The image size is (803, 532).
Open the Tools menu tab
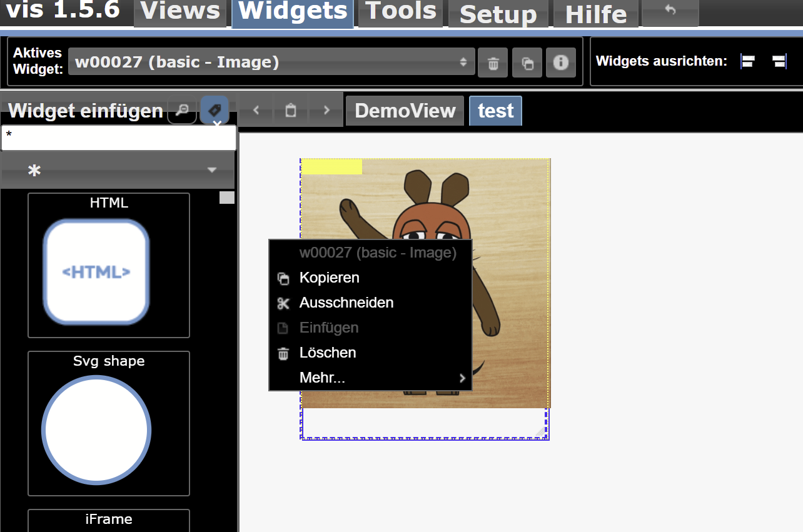[x=401, y=13]
